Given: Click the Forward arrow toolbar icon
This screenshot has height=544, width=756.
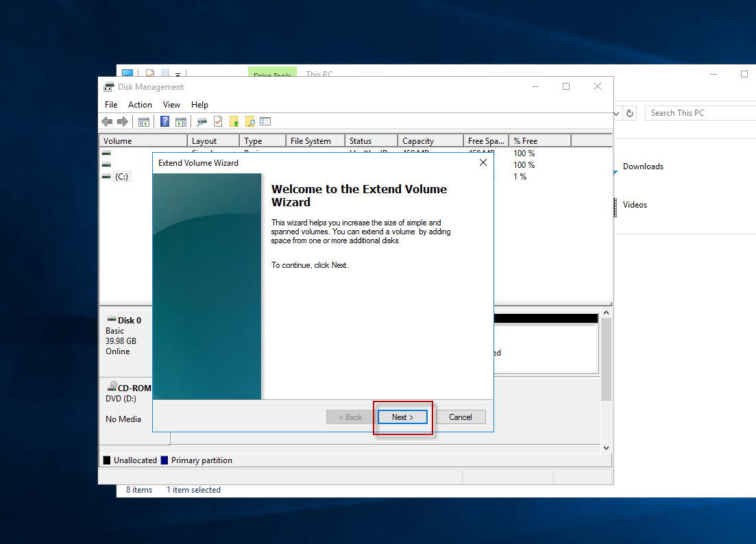Looking at the screenshot, I should [x=123, y=122].
